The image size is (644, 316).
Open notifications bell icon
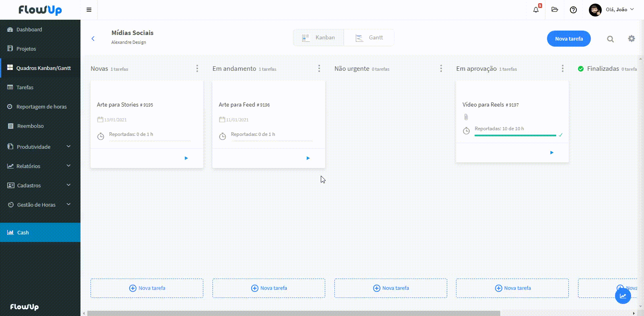(x=536, y=10)
